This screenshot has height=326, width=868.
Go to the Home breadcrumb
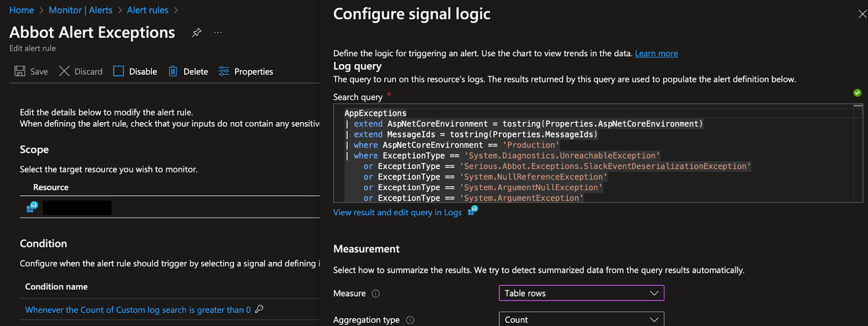(22, 10)
